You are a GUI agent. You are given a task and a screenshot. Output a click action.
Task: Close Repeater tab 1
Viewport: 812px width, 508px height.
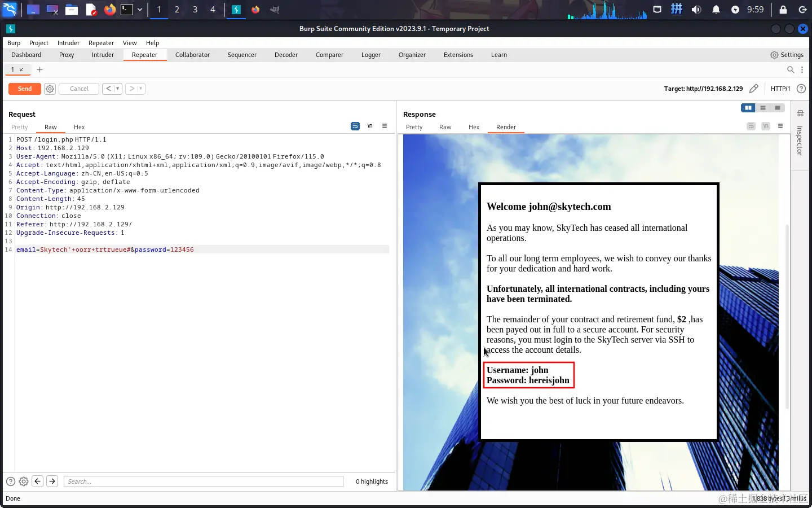[x=21, y=70]
